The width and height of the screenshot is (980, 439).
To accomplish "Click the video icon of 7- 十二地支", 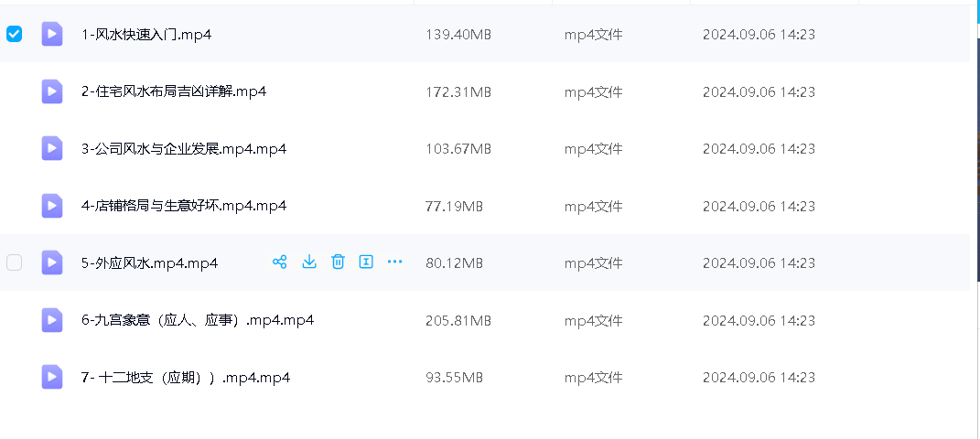I will [52, 377].
